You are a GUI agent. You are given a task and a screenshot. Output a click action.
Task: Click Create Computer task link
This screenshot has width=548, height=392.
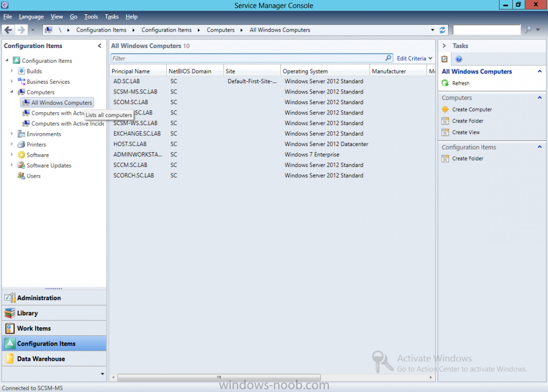[472, 109]
